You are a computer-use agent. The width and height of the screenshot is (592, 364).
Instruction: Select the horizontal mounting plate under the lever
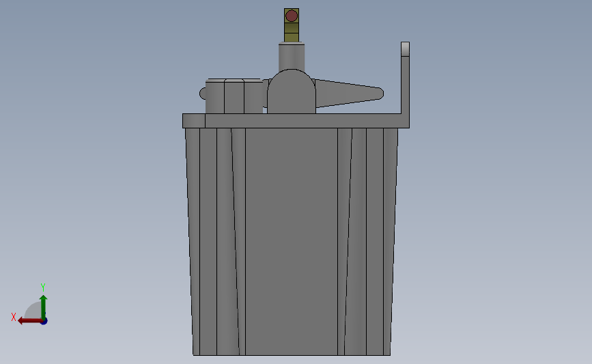point(296,121)
